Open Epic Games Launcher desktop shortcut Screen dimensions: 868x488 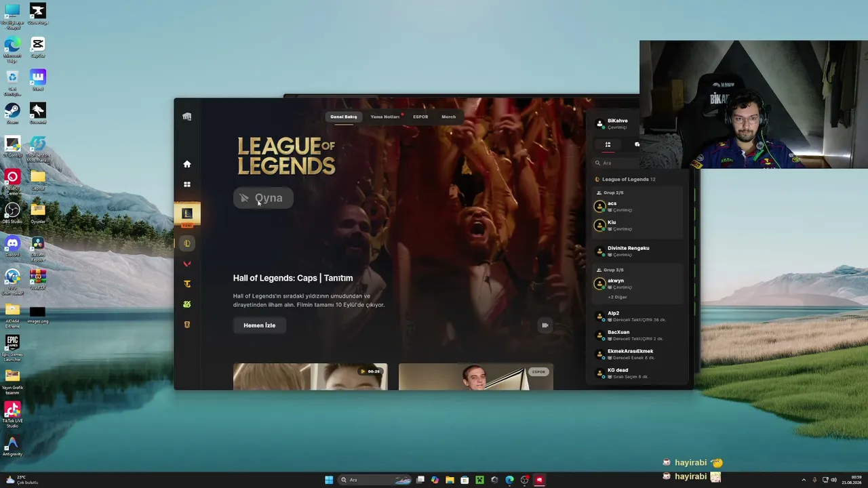point(12,348)
